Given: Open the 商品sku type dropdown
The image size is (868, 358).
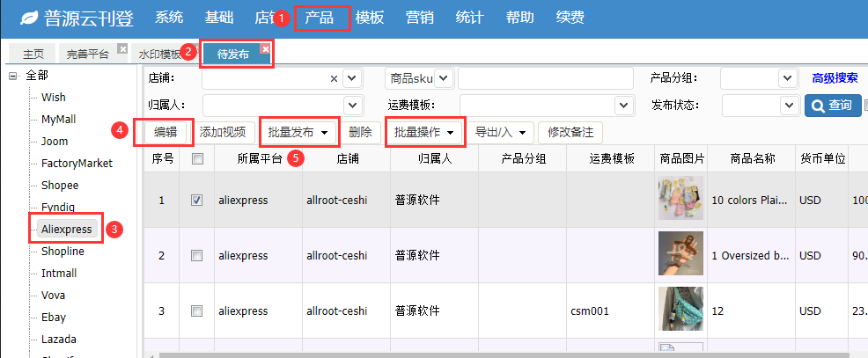Looking at the screenshot, I should [445, 78].
